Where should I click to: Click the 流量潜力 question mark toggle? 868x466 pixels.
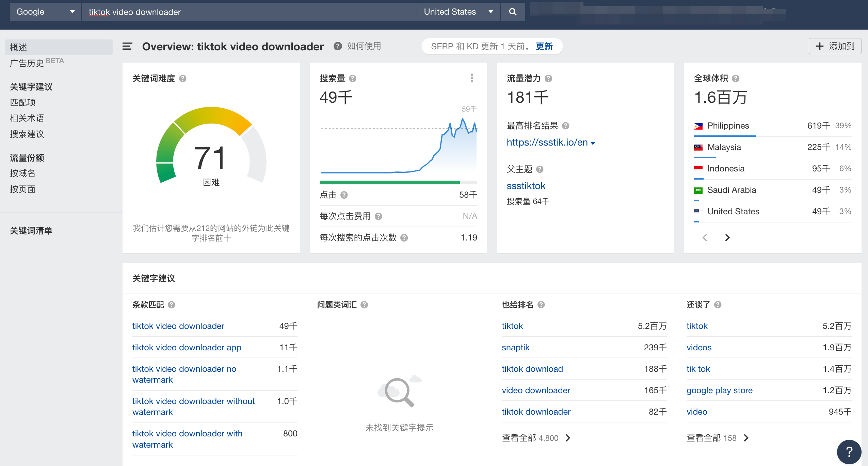tap(549, 78)
